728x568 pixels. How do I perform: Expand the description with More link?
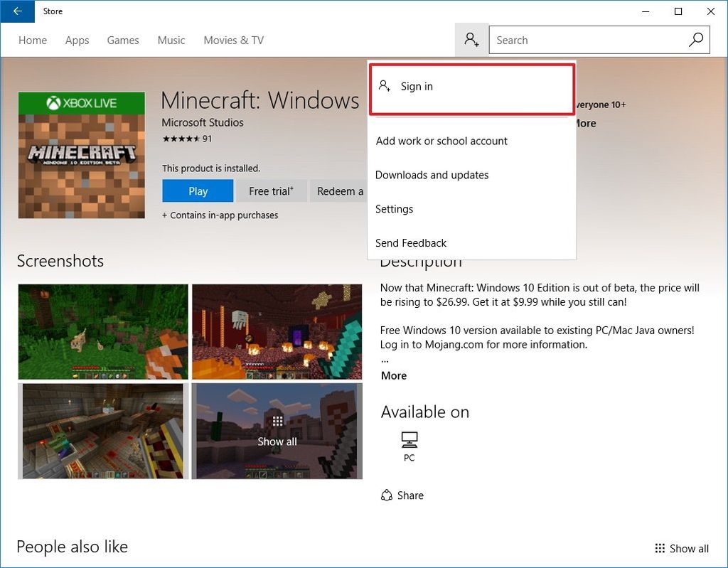click(393, 375)
